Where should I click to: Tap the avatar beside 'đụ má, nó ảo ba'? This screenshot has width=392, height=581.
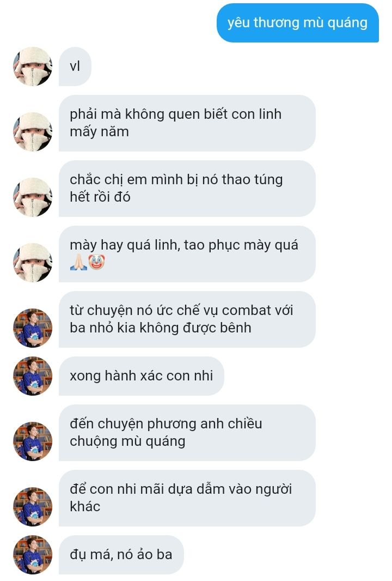pos(33,555)
